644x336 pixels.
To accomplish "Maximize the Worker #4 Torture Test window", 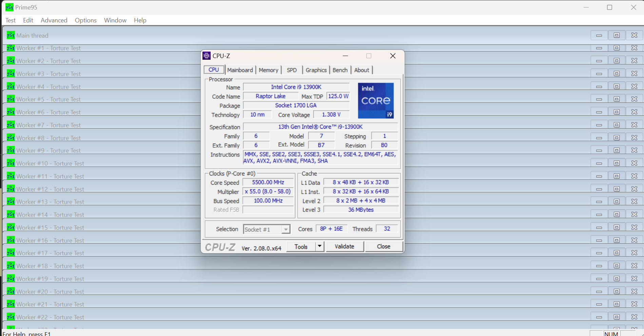I will 617,86.
